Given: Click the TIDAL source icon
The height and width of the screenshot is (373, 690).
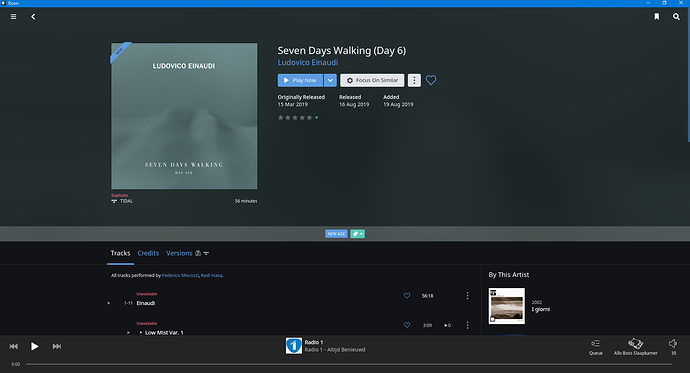Looking at the screenshot, I should pyautogui.click(x=114, y=201).
